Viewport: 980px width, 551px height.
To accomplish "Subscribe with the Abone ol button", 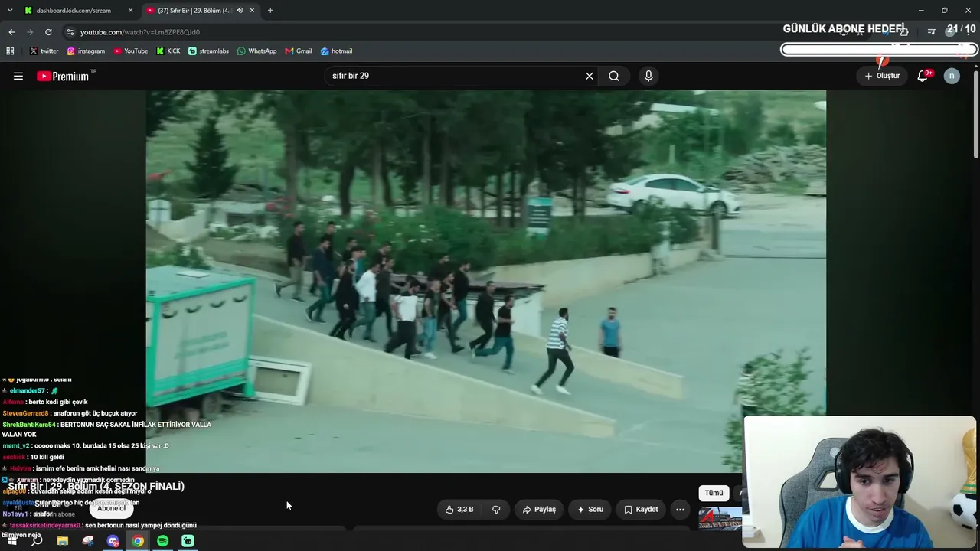I will coord(111,508).
